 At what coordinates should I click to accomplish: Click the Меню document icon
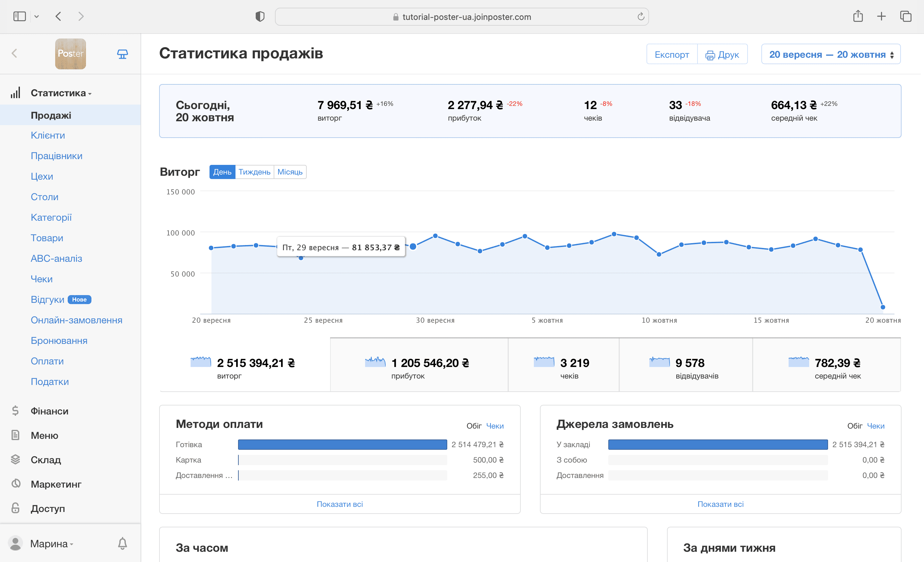15,435
